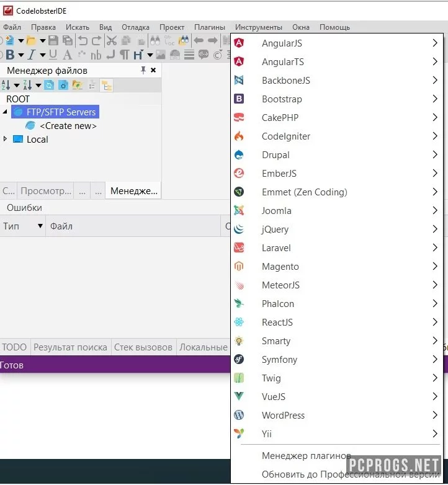Open the Laravel plugin submenu
Image resolution: width=448 pixels, height=485 pixels.
click(336, 247)
